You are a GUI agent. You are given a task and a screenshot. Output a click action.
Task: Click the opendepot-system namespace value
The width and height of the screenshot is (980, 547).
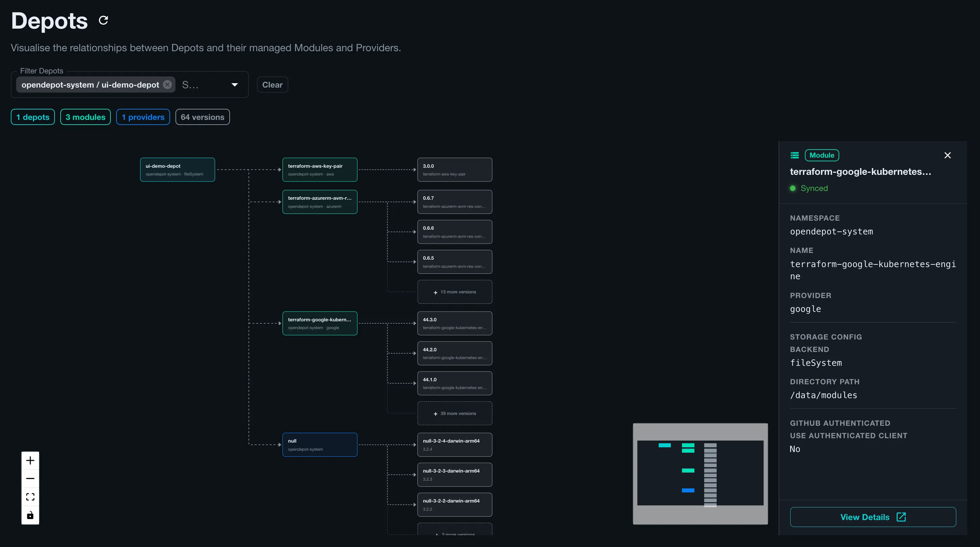(x=831, y=232)
